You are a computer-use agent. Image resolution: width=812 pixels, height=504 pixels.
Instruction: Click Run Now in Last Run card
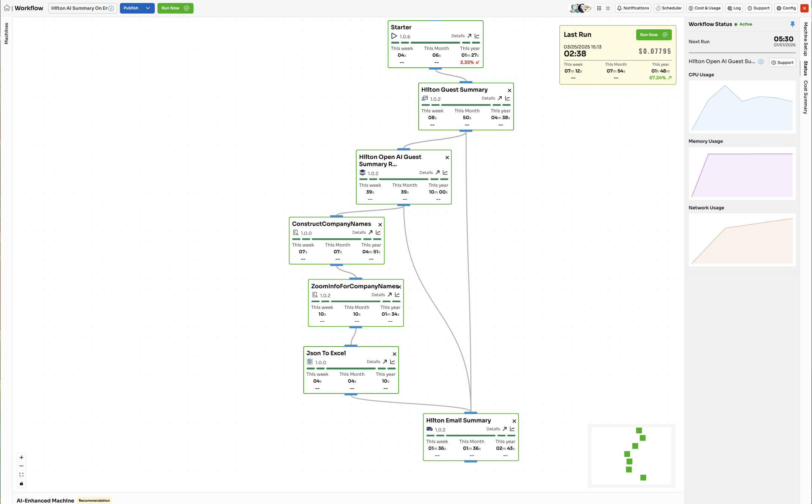click(x=653, y=35)
